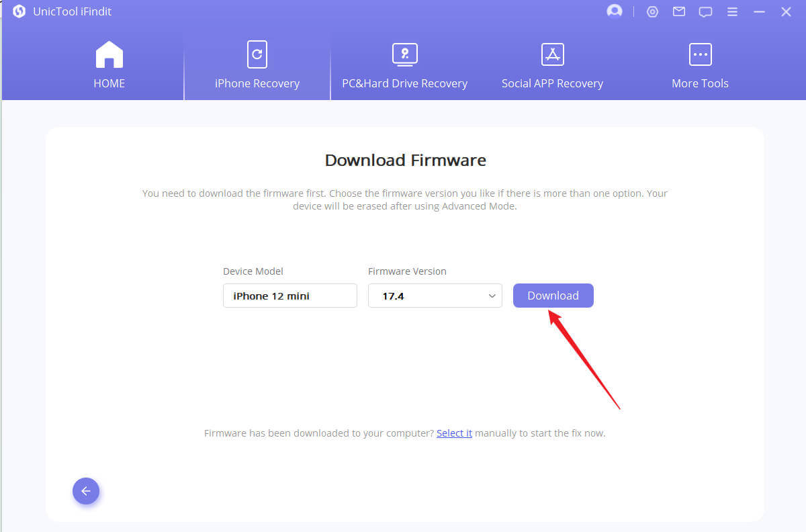Open the user account profile icon
The width and height of the screenshot is (806, 532).
614,11
